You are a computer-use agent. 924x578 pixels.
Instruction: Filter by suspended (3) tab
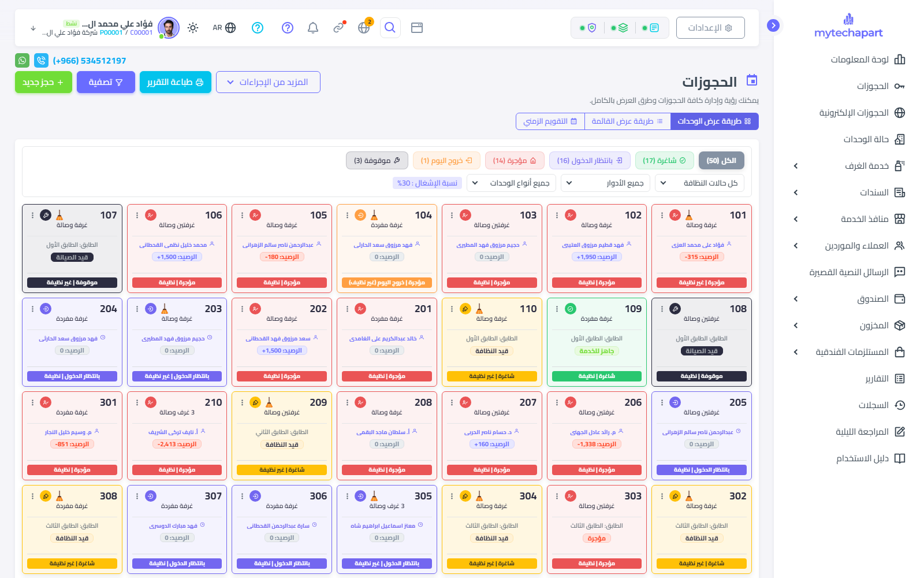tap(377, 161)
